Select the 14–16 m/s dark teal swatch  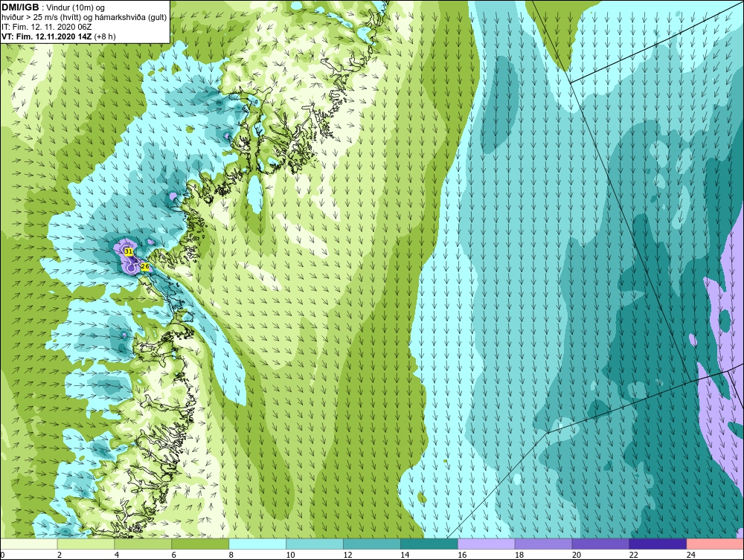click(x=429, y=544)
